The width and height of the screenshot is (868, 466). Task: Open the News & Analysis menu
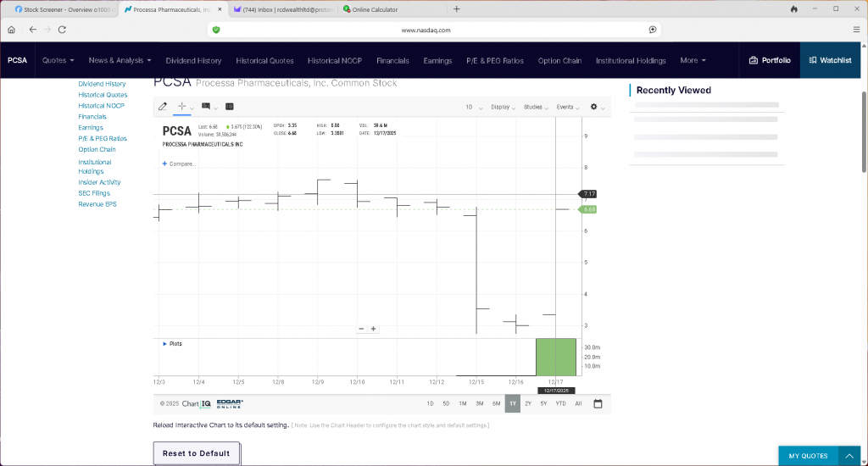[x=120, y=61]
